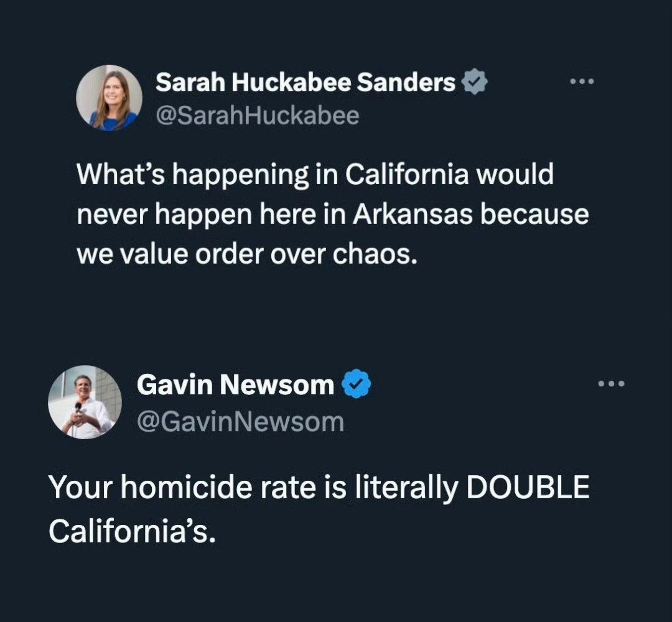Screen dimensions: 672x622
Task: Open the @GavinNewsom handle link
Action: pyautogui.click(x=240, y=422)
